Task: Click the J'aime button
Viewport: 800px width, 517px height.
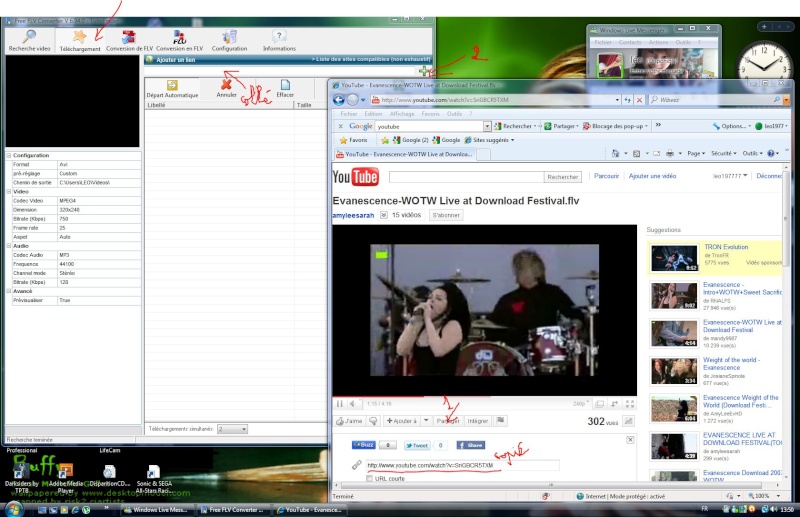Action: pos(349,421)
